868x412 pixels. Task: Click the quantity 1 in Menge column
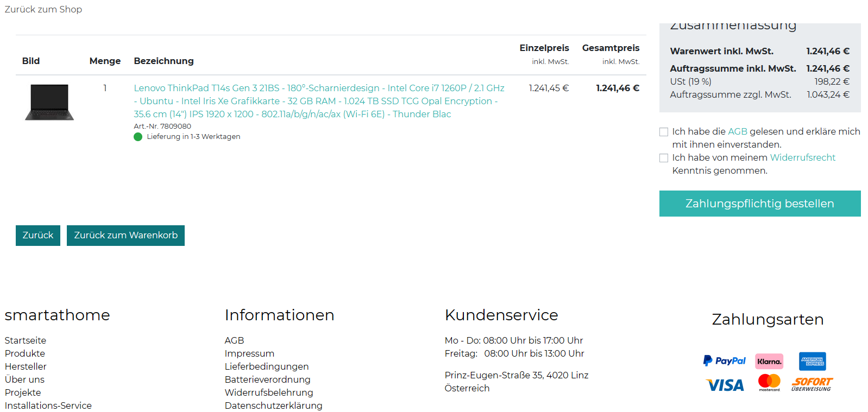click(105, 88)
